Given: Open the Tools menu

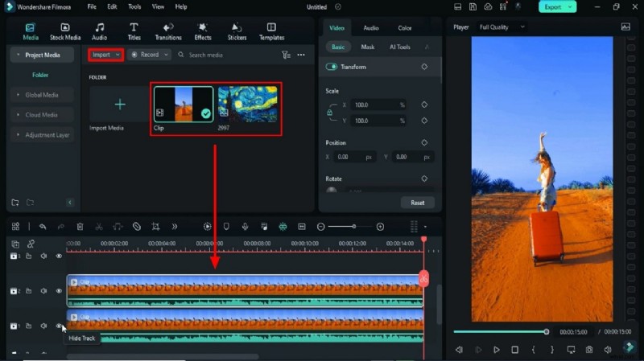Looking at the screenshot, I should (x=134, y=6).
